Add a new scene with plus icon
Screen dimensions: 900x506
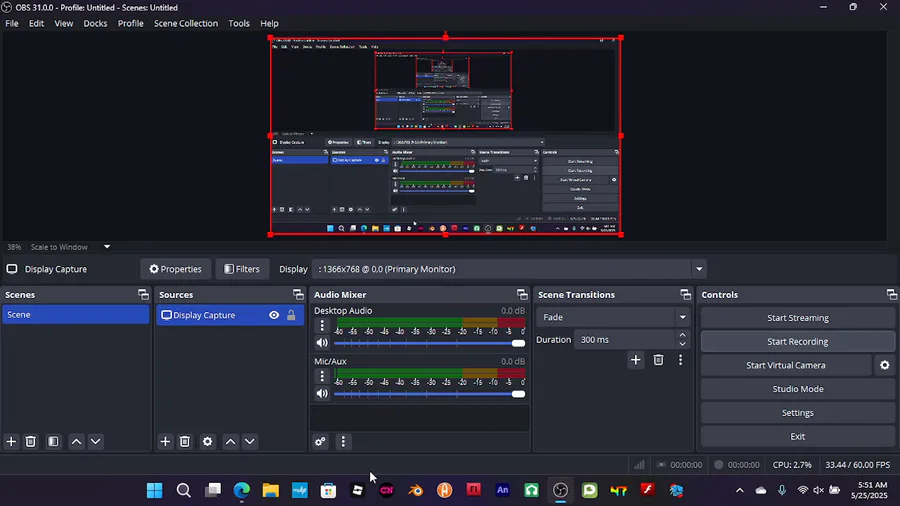pos(11,441)
